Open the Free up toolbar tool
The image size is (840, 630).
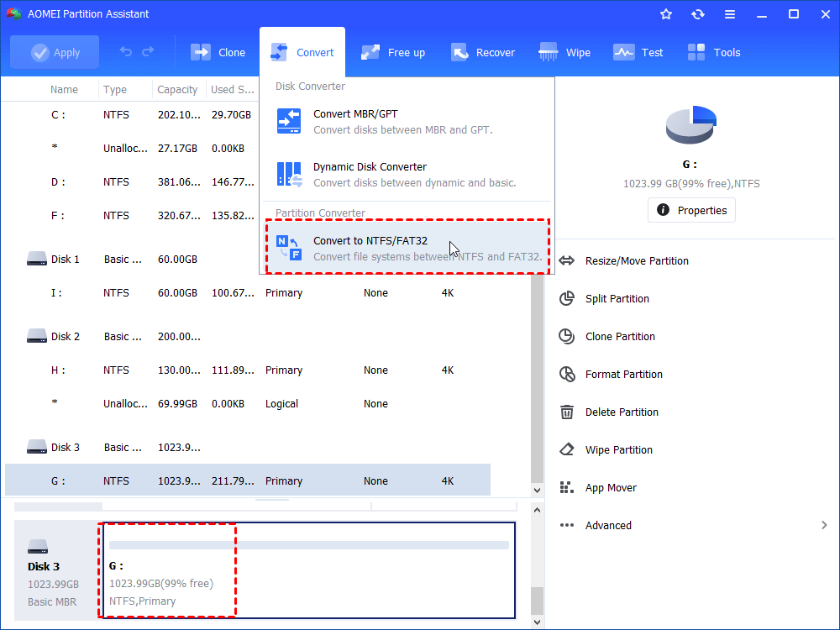[392, 52]
